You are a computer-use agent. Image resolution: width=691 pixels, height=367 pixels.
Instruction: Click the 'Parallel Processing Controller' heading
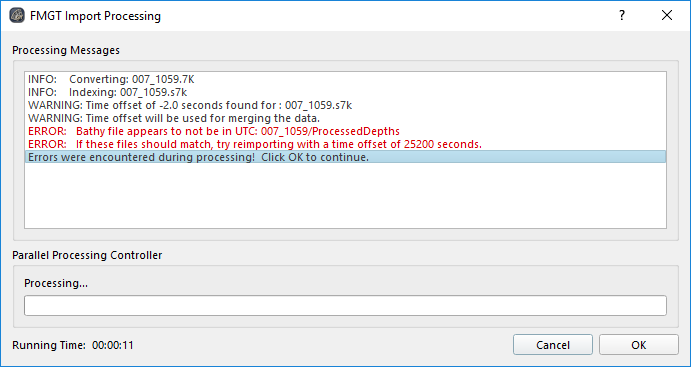point(87,255)
